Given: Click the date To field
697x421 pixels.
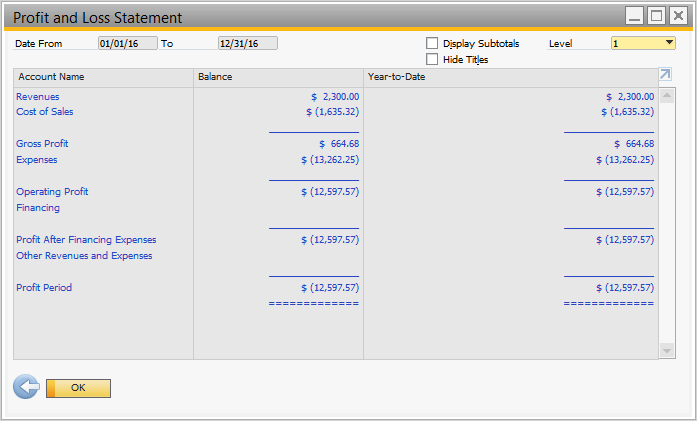Looking at the screenshot, I should (247, 43).
